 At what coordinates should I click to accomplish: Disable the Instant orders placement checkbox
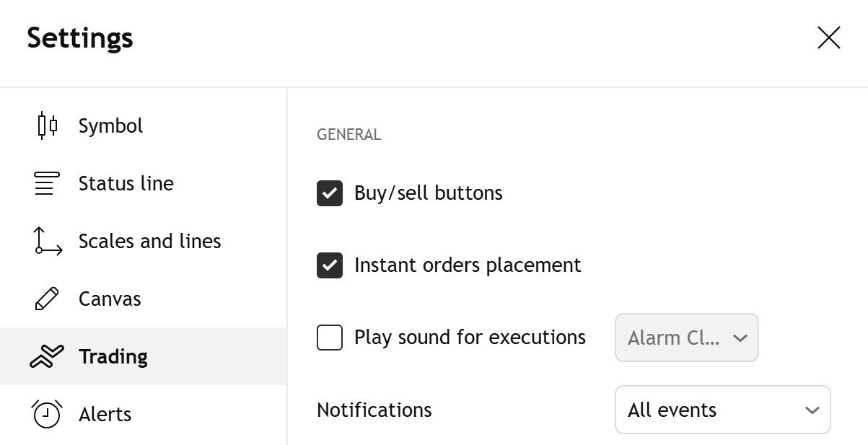click(330, 265)
